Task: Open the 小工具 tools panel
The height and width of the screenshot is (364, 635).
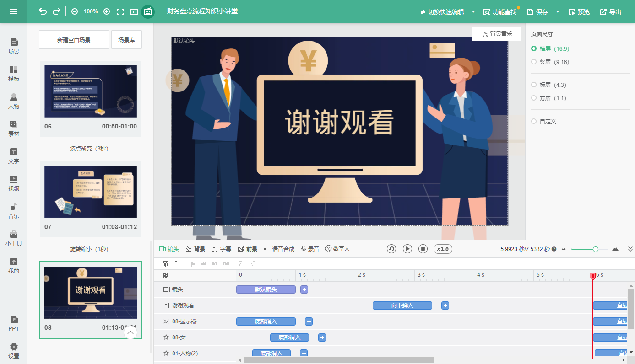Action: [x=14, y=238]
